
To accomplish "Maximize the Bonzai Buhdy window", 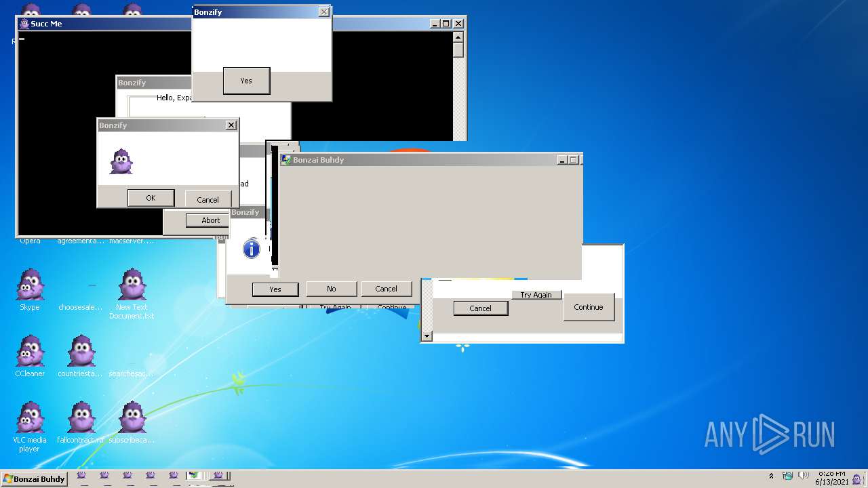I will tap(573, 160).
